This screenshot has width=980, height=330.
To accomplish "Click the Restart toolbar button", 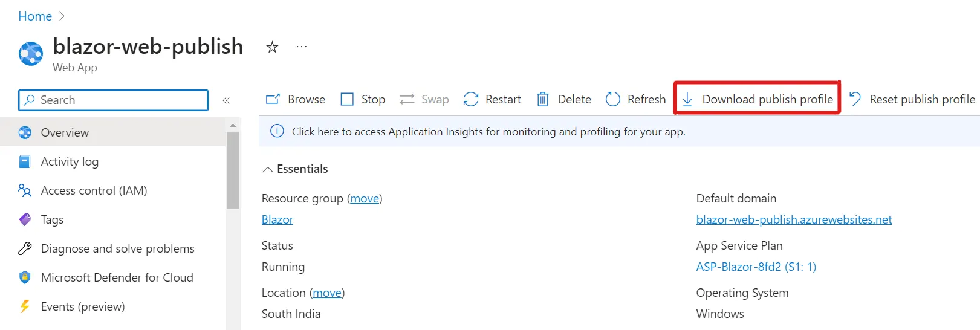I will 492,99.
